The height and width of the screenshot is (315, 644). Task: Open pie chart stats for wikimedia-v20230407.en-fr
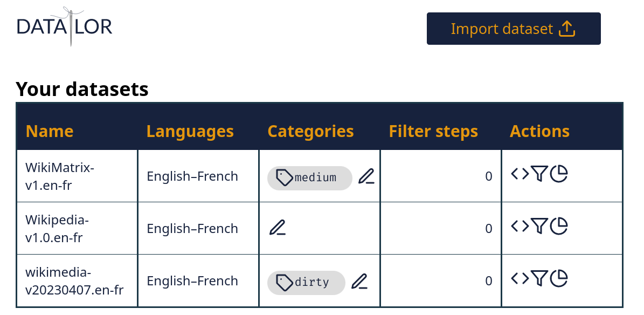coord(559,278)
